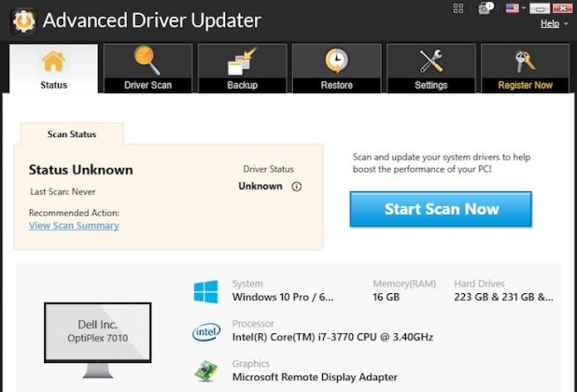This screenshot has height=392, width=577.
Task: Close the Advanced Driver Updater window
Action: point(562,8)
